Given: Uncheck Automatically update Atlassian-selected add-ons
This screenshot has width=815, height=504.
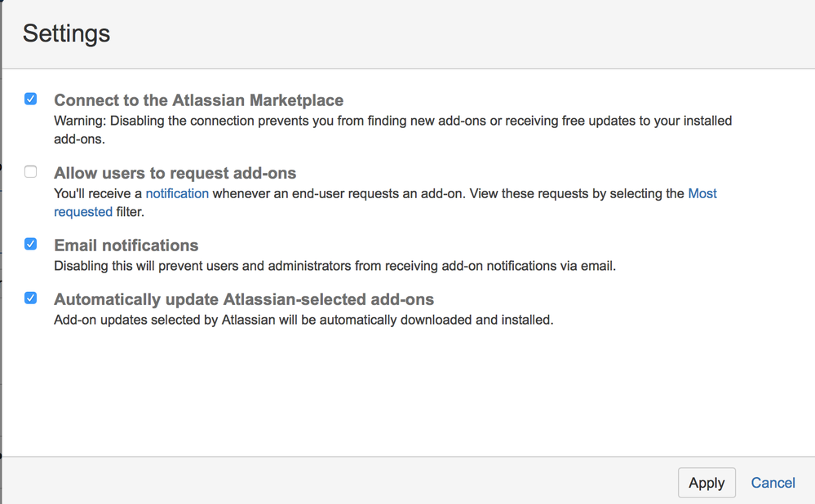Looking at the screenshot, I should pyautogui.click(x=31, y=298).
